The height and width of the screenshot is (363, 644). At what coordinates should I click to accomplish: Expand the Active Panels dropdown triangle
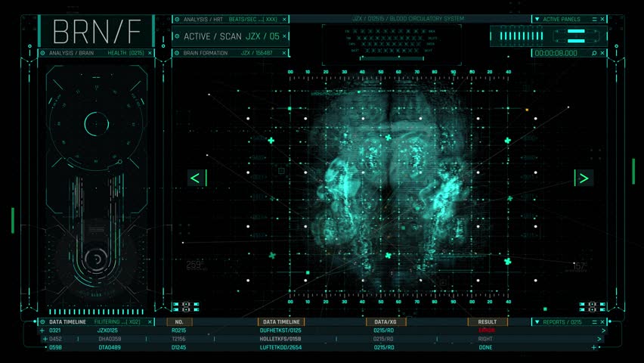click(537, 20)
